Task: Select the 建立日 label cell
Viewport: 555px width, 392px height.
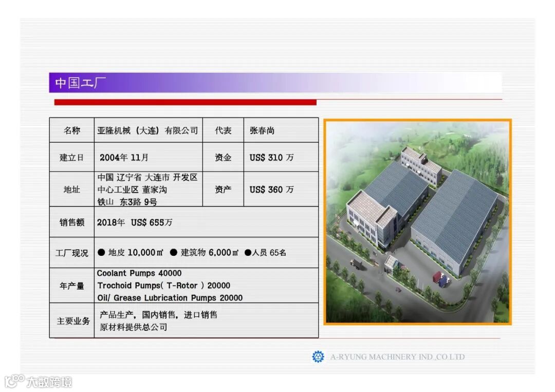Action: tap(72, 157)
